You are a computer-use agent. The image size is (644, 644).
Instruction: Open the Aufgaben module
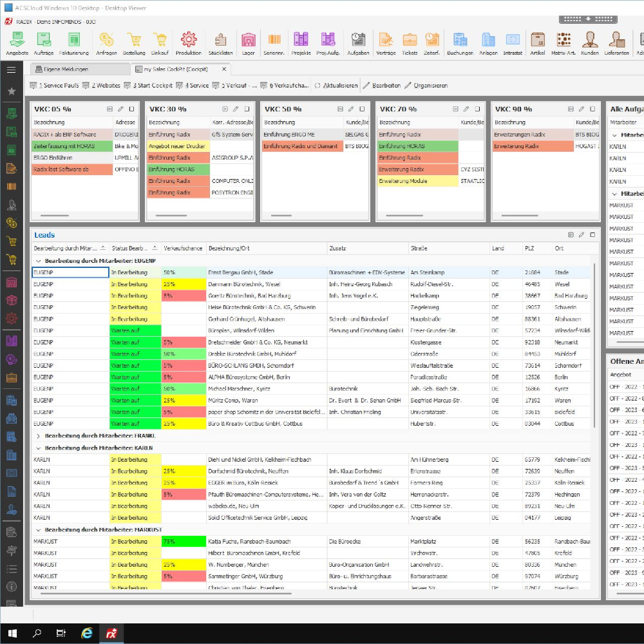pos(358,44)
